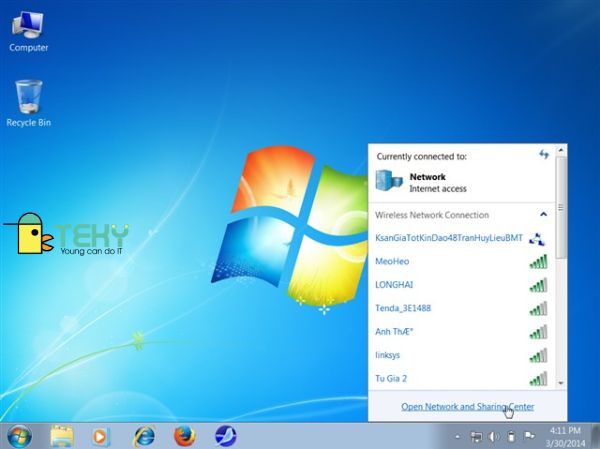Open Windows Media Player from the taskbar

[x=101, y=436]
